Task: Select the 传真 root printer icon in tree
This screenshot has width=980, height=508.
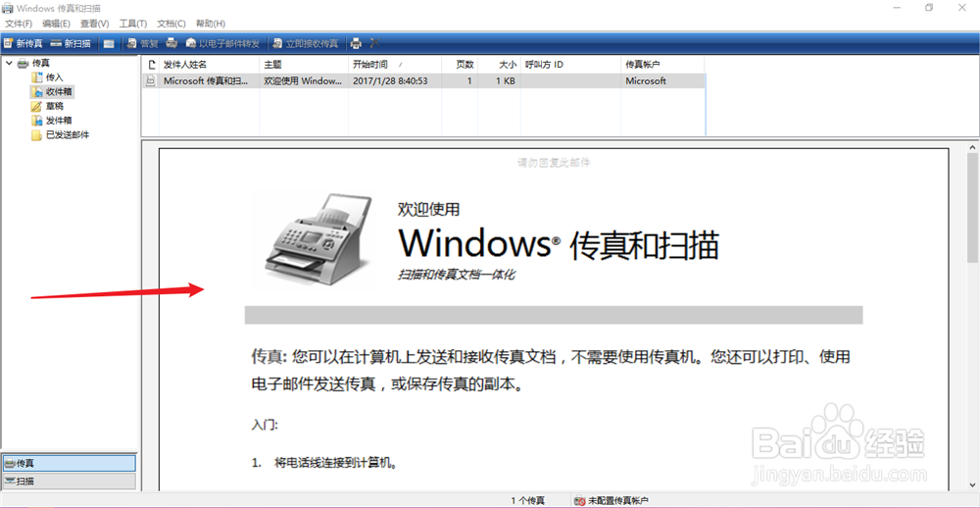Action: 24,63
